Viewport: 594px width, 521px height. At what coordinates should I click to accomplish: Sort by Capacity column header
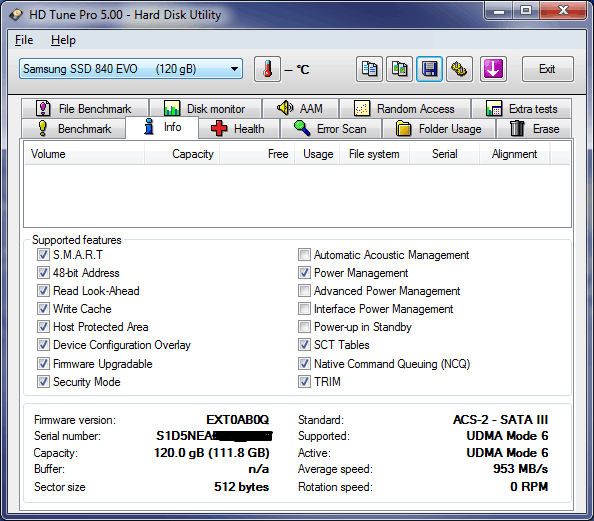point(182,154)
